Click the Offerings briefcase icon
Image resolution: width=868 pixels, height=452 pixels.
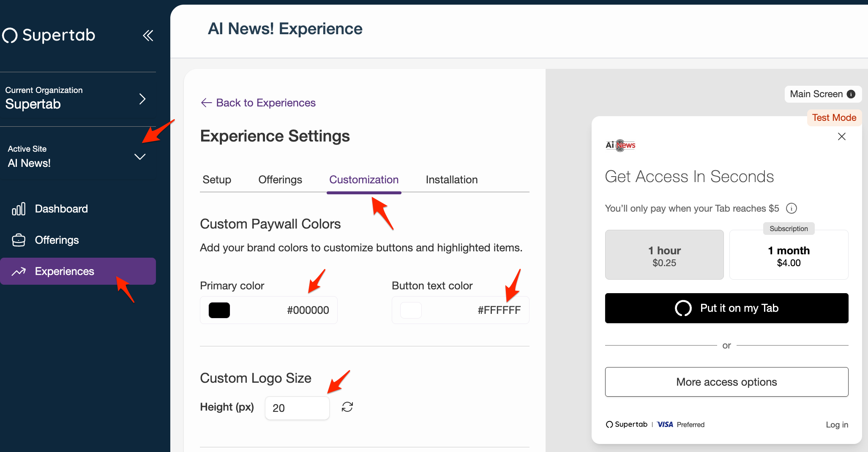click(x=19, y=240)
